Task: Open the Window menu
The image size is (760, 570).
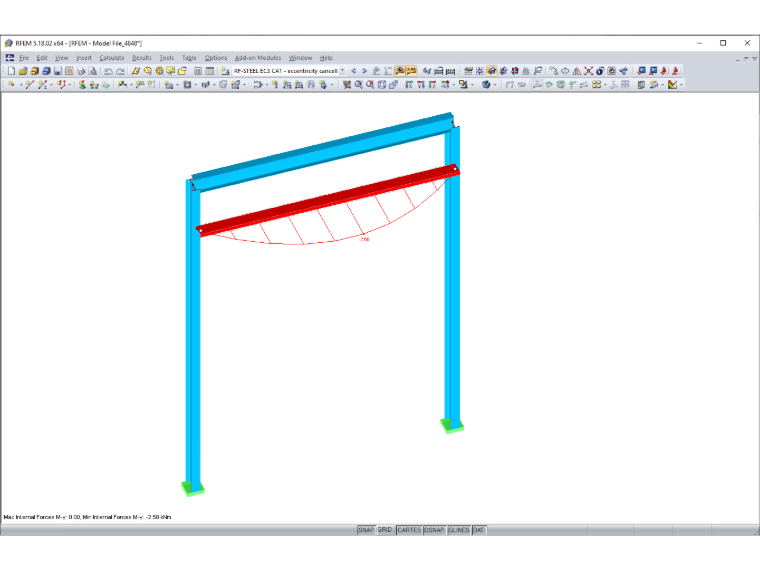Action: click(x=301, y=58)
